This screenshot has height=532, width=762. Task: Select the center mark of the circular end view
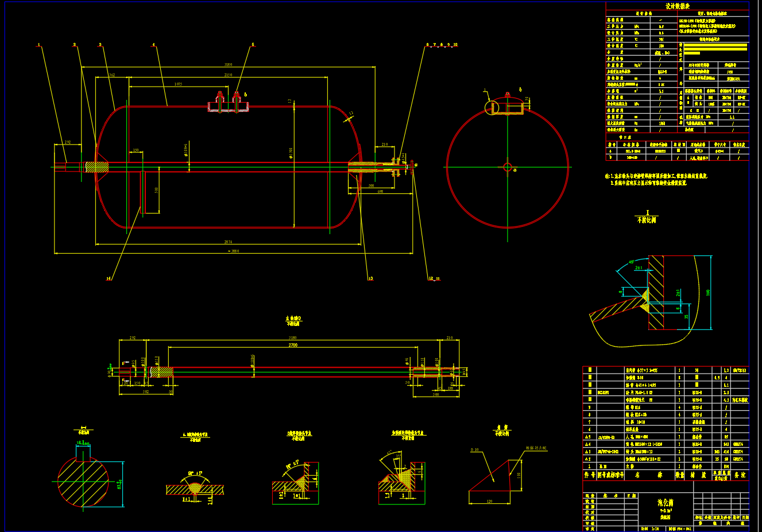tap(507, 167)
